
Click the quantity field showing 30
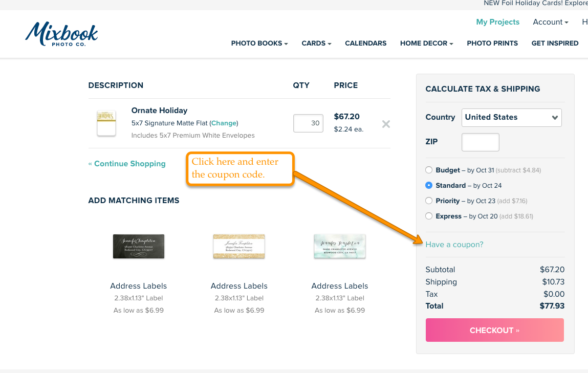tap(308, 123)
